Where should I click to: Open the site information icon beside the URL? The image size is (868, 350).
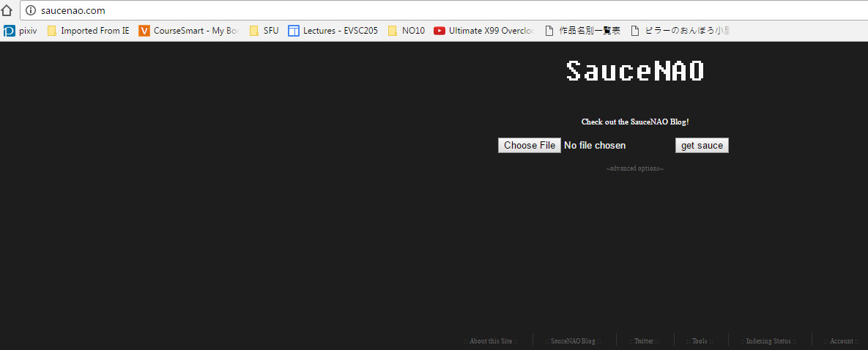(x=31, y=10)
